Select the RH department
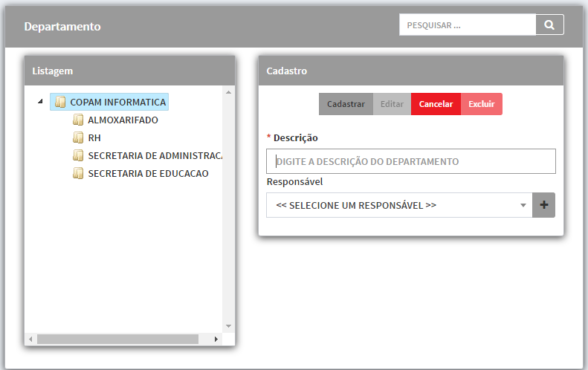This screenshot has height=370, width=588. click(x=94, y=138)
